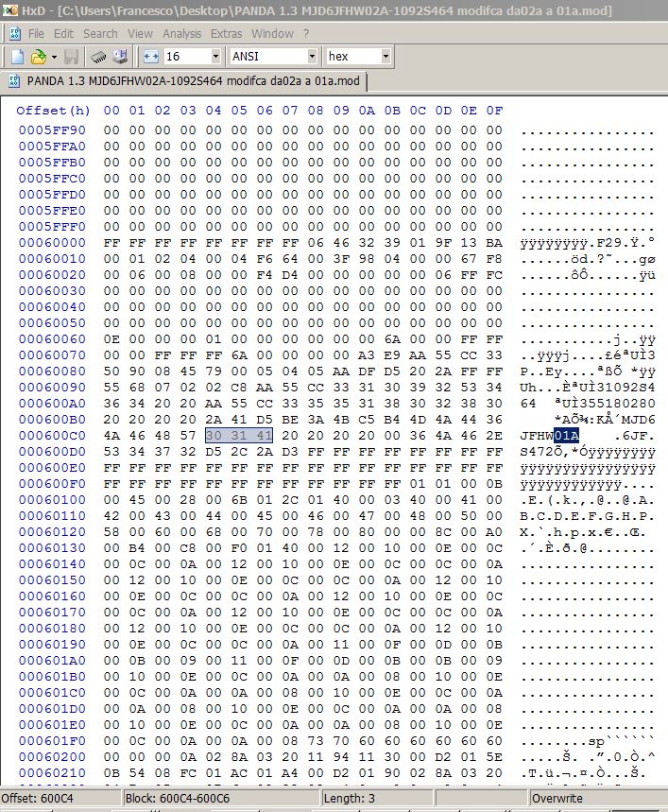Click column header 0F
Viewport: 668px width, 812px height.
click(494, 111)
